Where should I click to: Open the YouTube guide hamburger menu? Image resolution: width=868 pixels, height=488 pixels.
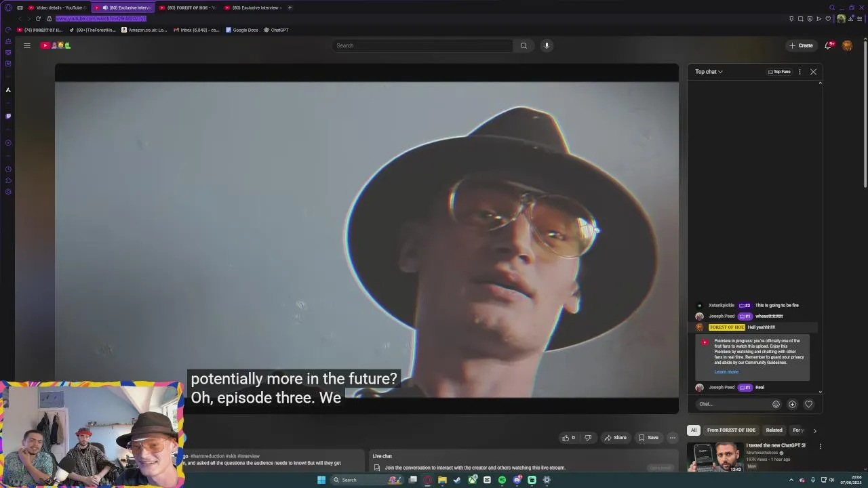[27, 45]
